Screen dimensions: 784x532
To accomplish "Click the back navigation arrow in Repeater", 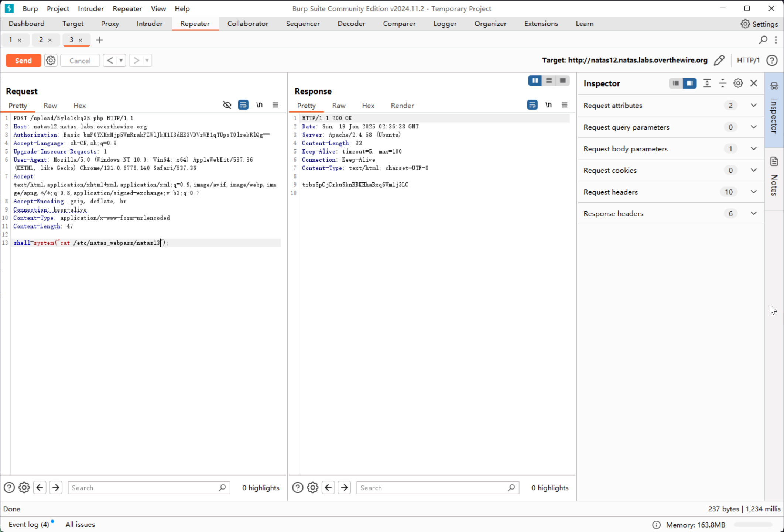I will point(110,60).
